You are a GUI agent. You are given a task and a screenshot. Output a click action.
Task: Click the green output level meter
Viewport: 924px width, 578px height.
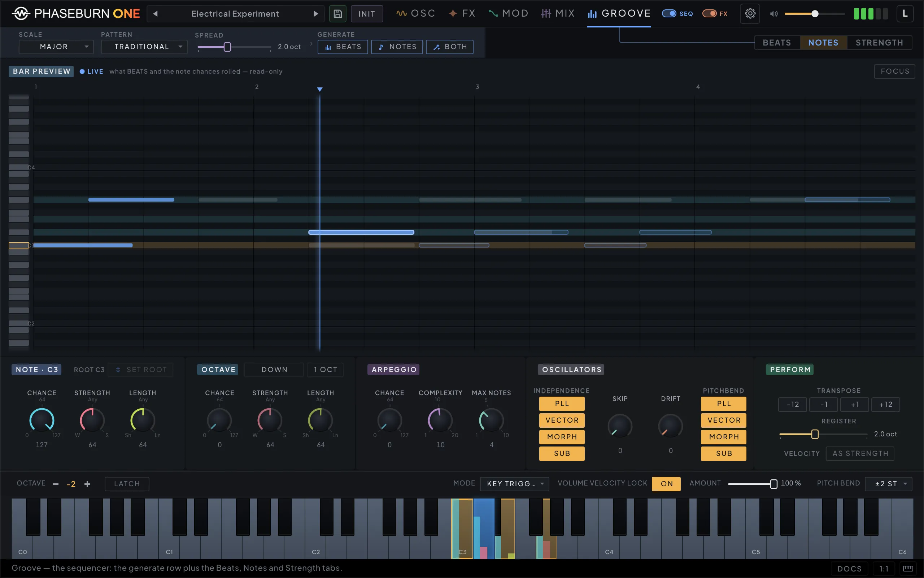click(871, 14)
